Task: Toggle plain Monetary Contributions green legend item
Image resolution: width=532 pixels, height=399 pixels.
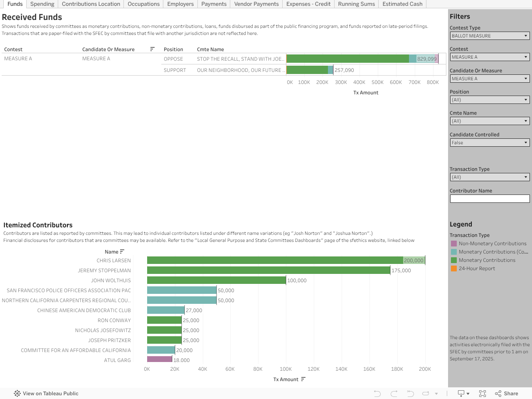Action: coord(487,260)
